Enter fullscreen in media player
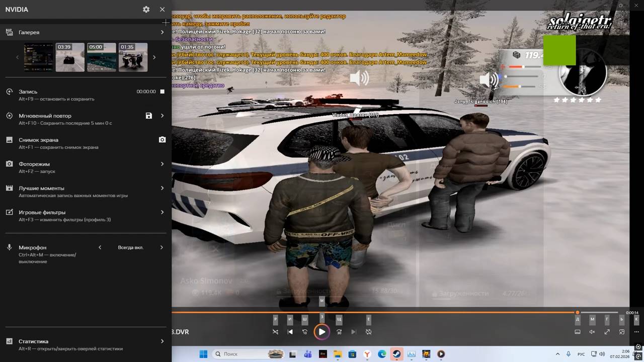644x362 pixels. click(607, 332)
